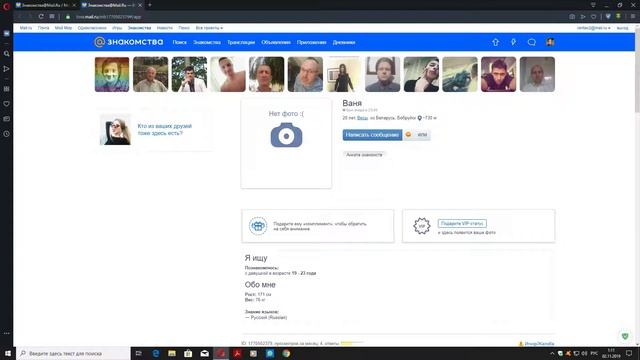Click 'Новости' link in top bar
640x360 pixels.
click(164, 28)
